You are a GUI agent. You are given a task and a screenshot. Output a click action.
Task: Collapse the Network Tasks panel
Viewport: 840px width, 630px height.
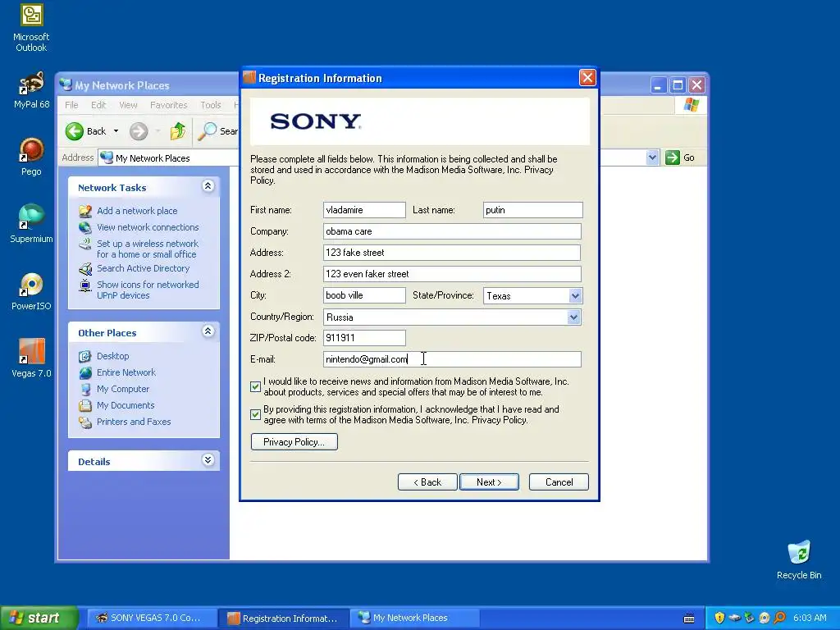tap(208, 186)
